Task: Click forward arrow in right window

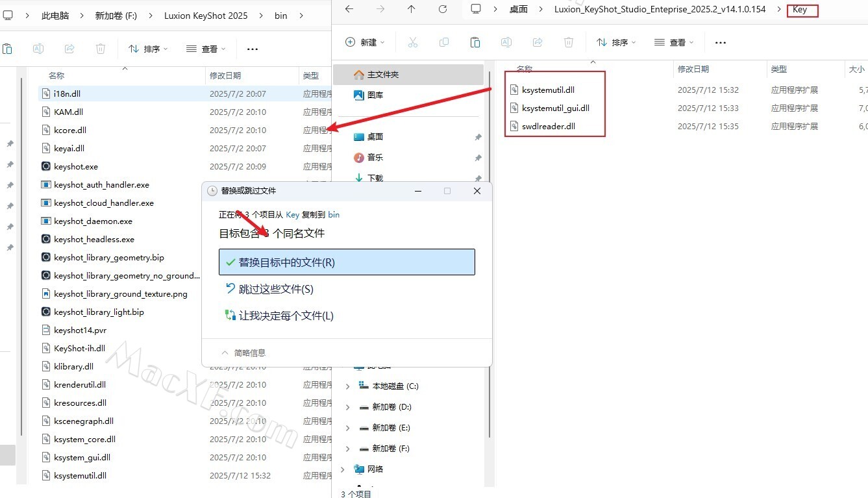Action: (380, 9)
